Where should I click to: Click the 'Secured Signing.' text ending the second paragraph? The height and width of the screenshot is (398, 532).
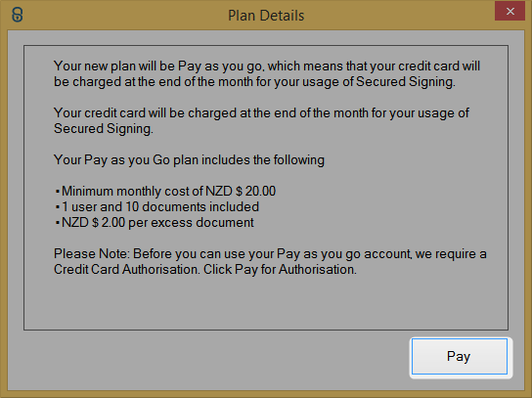coord(104,129)
